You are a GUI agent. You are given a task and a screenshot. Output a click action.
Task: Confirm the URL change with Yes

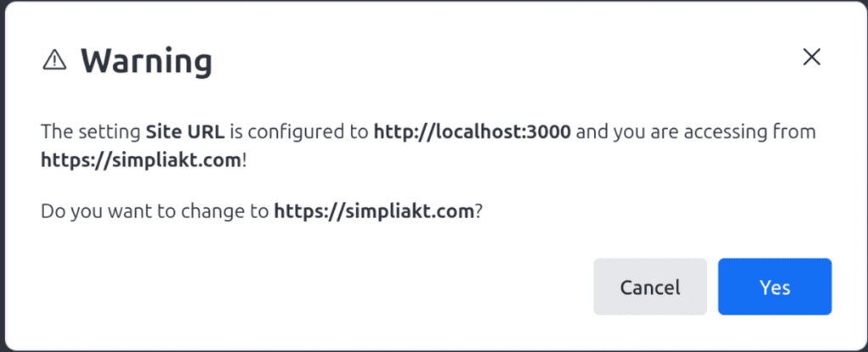tap(775, 287)
